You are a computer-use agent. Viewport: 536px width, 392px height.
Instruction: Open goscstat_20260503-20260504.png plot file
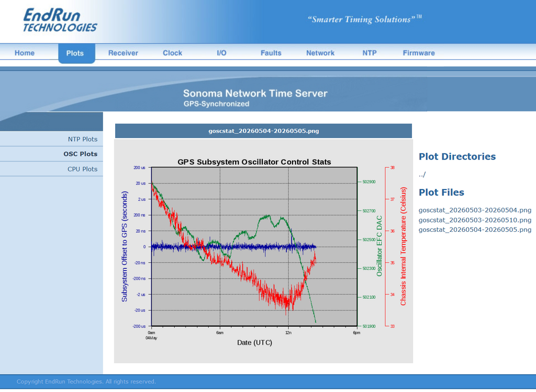coord(475,210)
